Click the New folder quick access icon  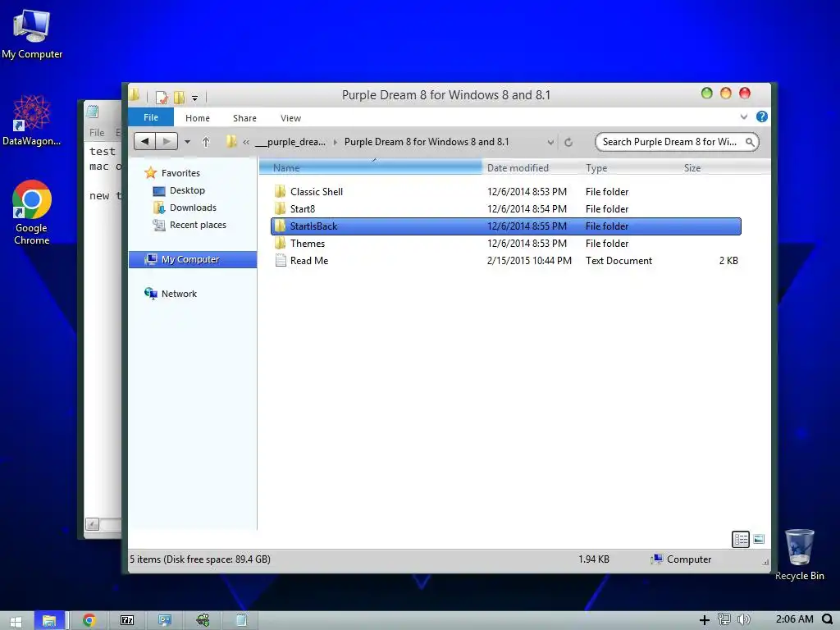179,98
